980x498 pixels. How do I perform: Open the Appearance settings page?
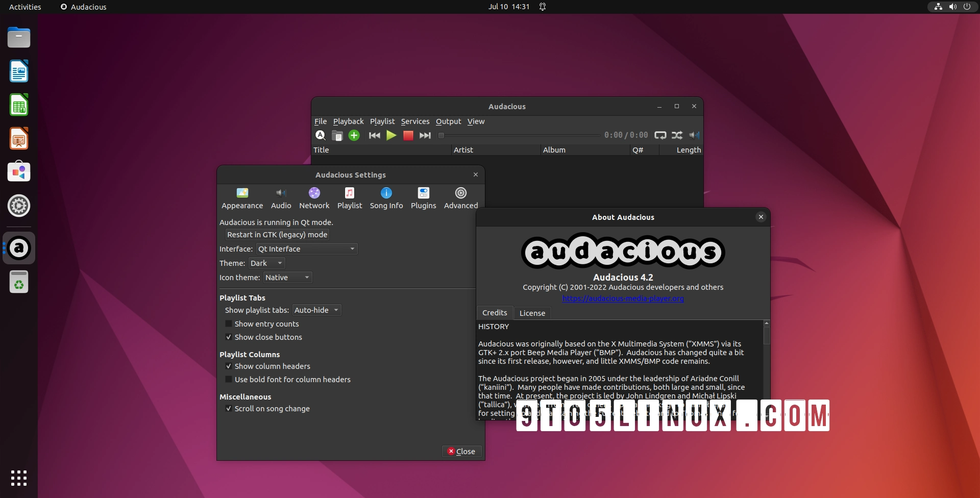[x=242, y=198]
